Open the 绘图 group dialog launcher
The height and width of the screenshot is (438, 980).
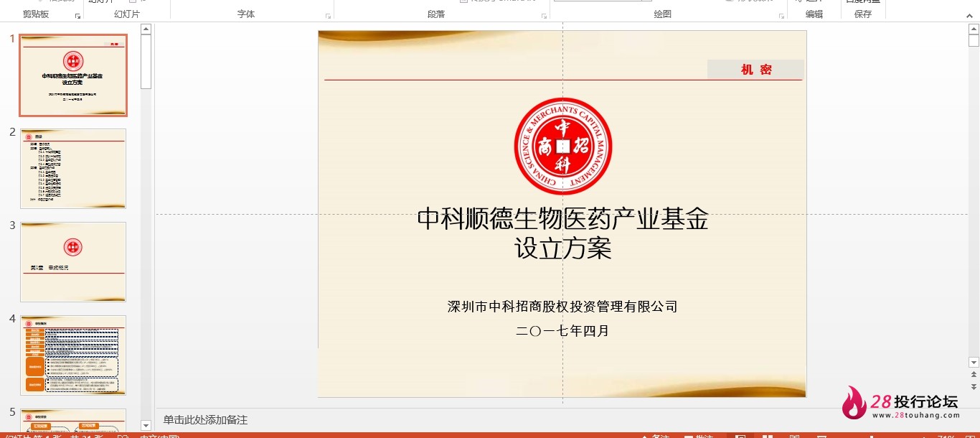coord(781,15)
